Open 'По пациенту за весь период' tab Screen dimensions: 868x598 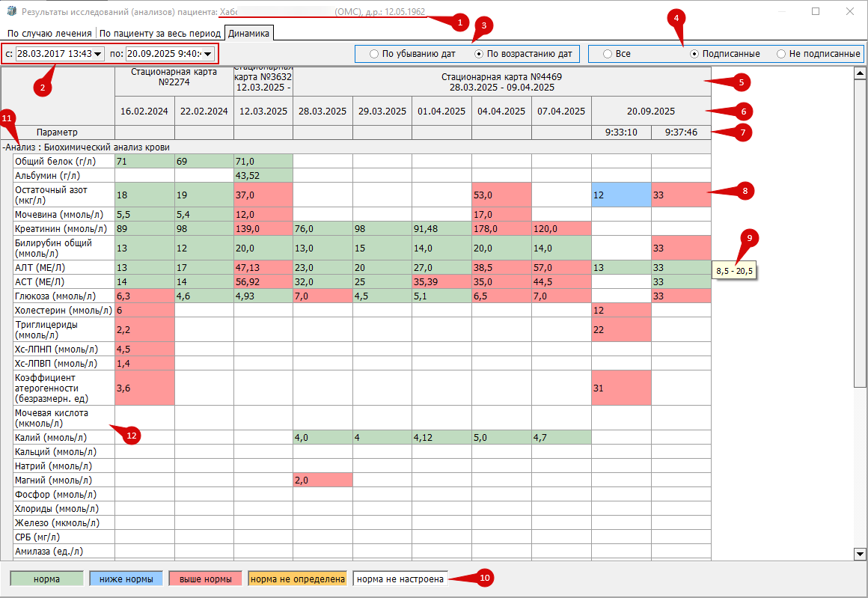coord(160,33)
